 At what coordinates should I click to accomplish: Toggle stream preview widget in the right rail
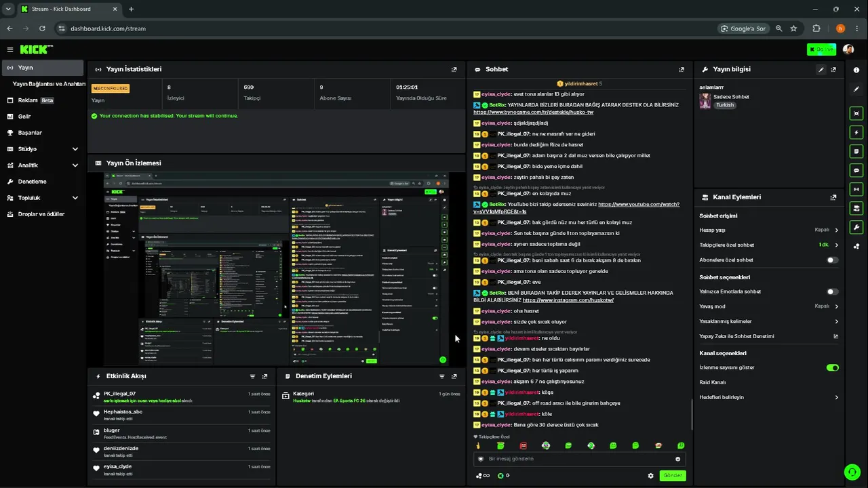pos(856,113)
